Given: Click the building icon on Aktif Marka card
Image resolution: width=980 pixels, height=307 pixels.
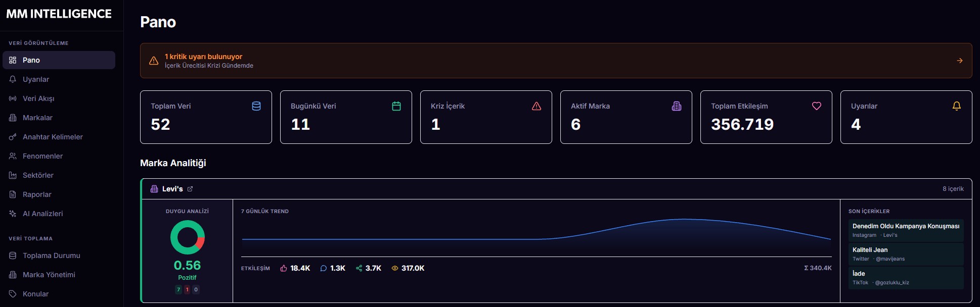Looking at the screenshot, I should (676, 106).
